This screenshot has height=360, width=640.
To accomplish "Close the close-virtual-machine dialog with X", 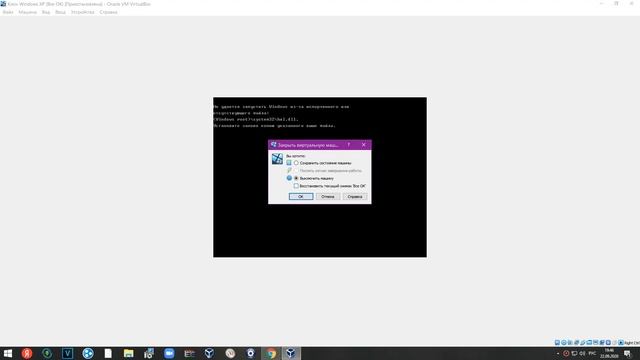I will (364, 145).
